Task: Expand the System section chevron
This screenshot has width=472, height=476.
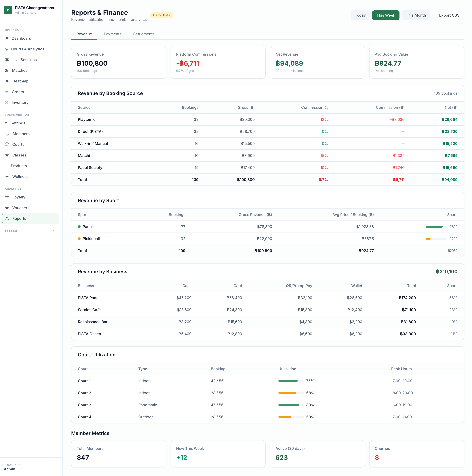Action: (54, 231)
